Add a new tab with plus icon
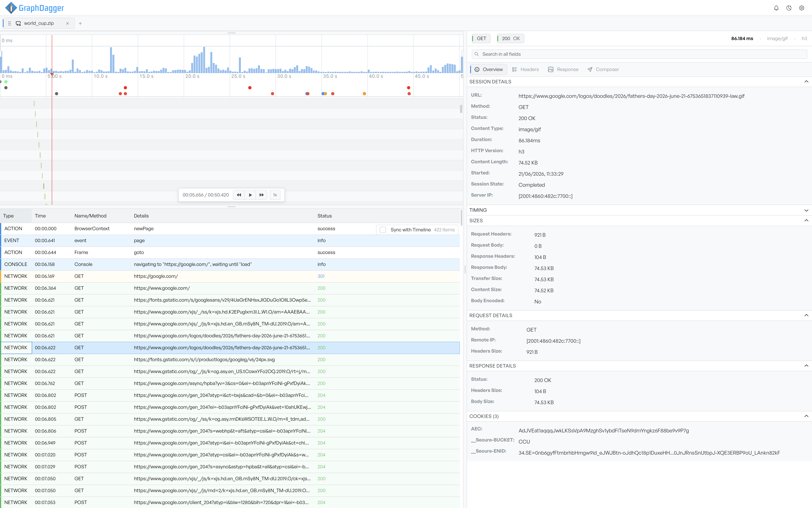The width and height of the screenshot is (812, 508). (80, 24)
